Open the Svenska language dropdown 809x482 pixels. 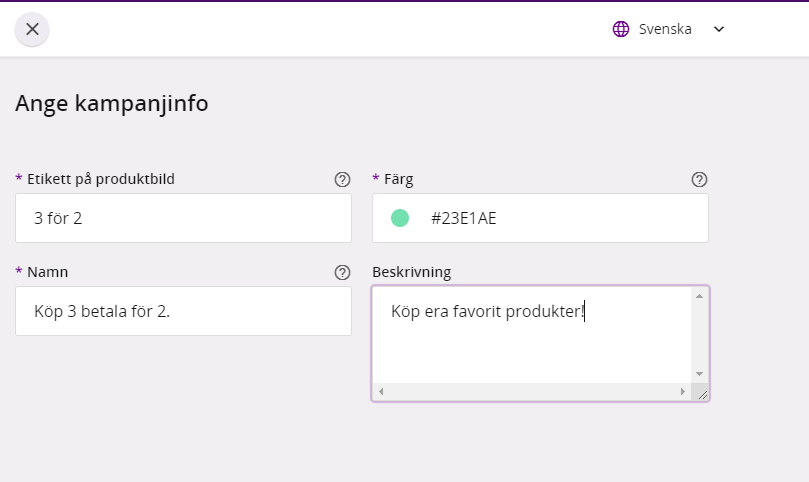669,29
